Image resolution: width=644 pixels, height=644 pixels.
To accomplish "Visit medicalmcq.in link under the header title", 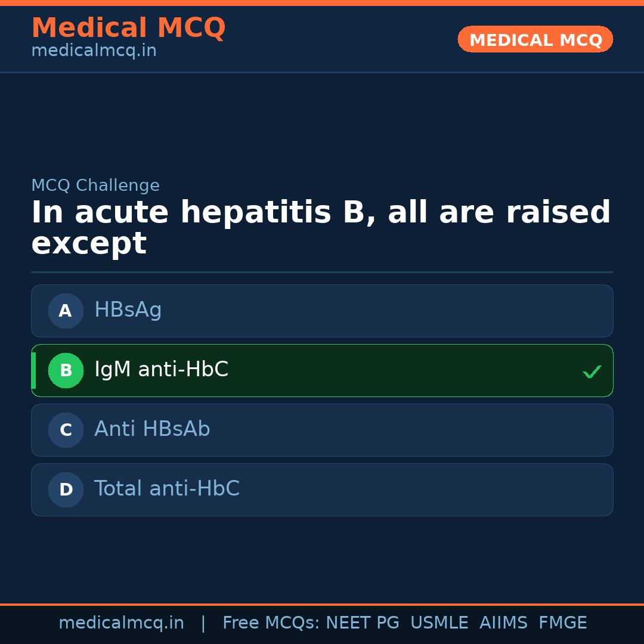I will [x=94, y=51].
